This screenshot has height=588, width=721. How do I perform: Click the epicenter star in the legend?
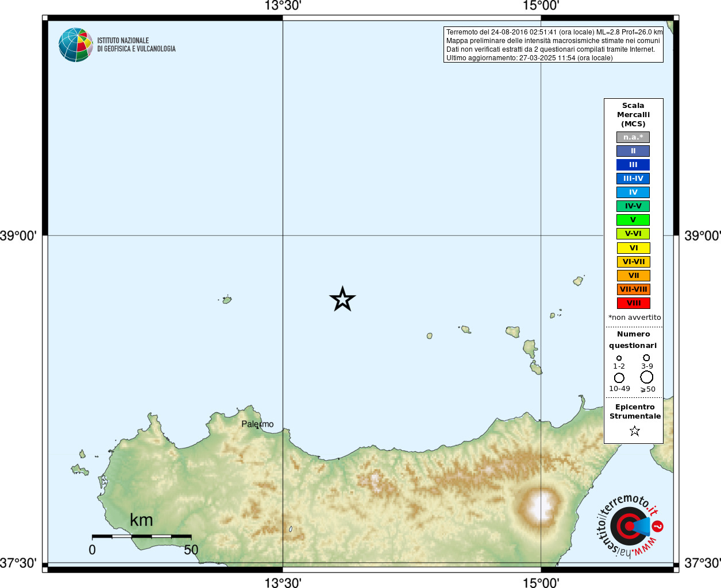pyautogui.click(x=634, y=431)
